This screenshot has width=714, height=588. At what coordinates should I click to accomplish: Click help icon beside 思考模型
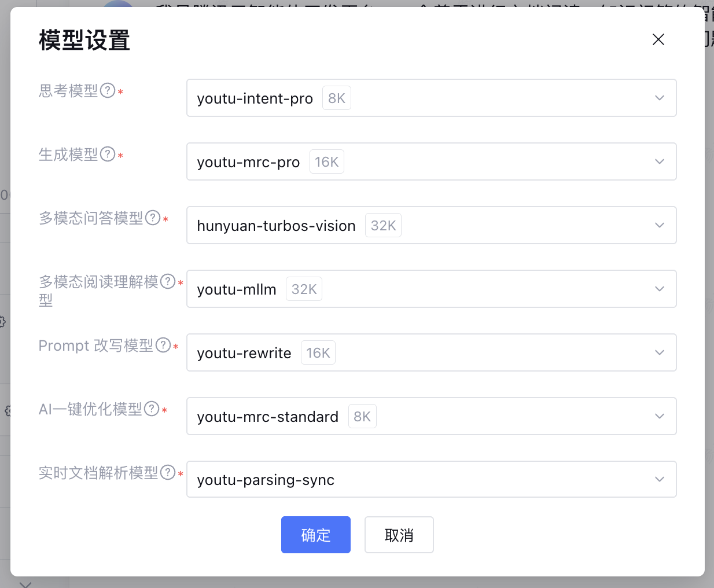[x=108, y=90]
